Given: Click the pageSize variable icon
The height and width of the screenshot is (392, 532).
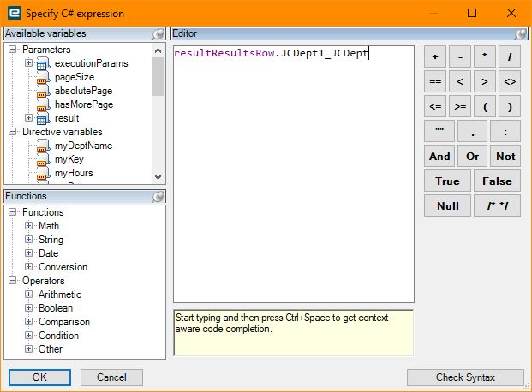Looking at the screenshot, I should (43, 77).
